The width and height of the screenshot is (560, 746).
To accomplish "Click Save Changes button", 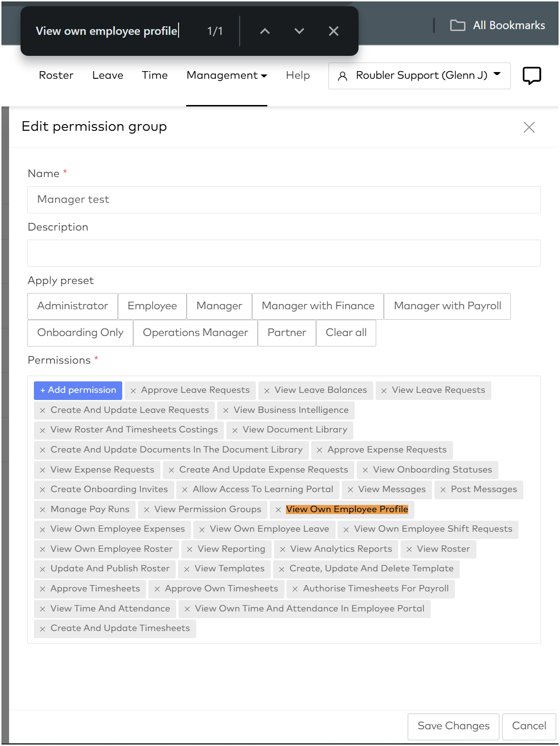I will (453, 726).
